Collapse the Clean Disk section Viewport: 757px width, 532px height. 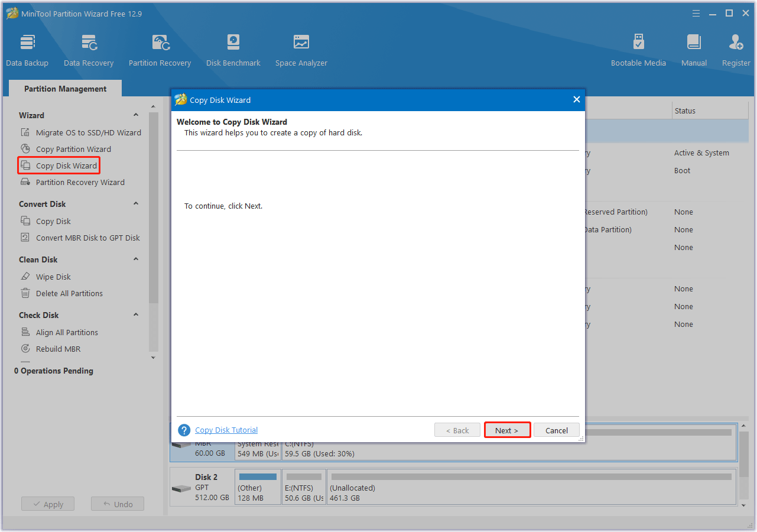coord(136,259)
